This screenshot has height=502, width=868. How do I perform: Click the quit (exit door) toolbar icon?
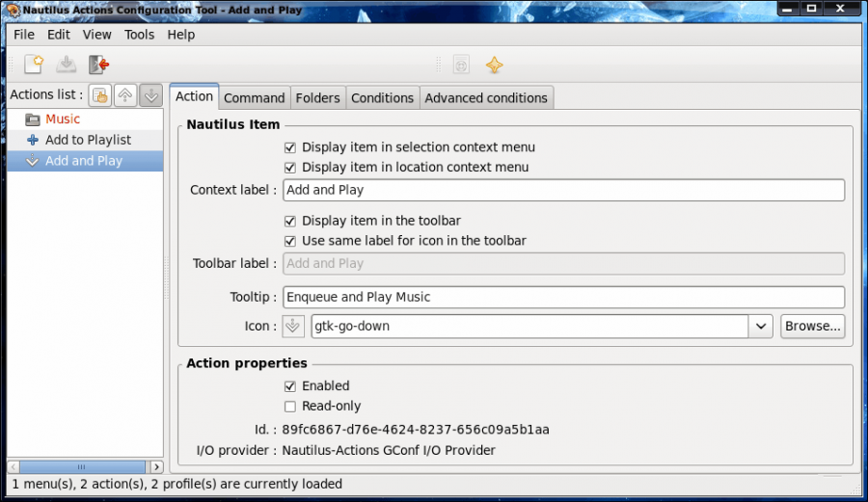98,65
